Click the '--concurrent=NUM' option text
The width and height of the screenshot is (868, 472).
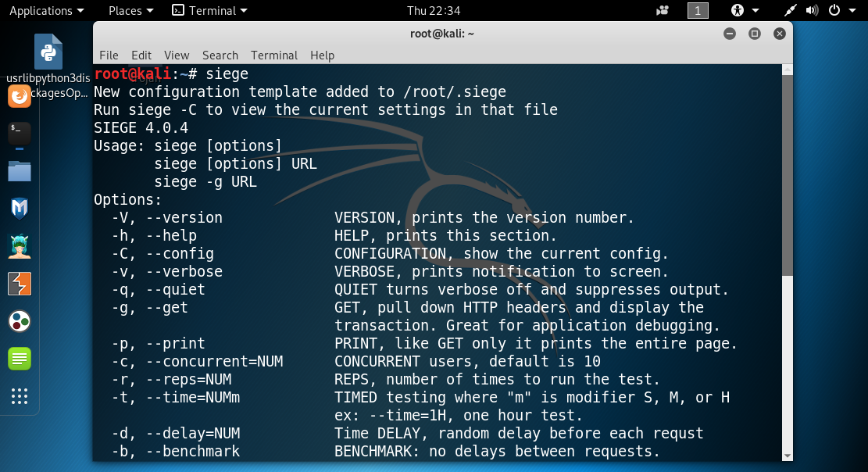(x=215, y=361)
